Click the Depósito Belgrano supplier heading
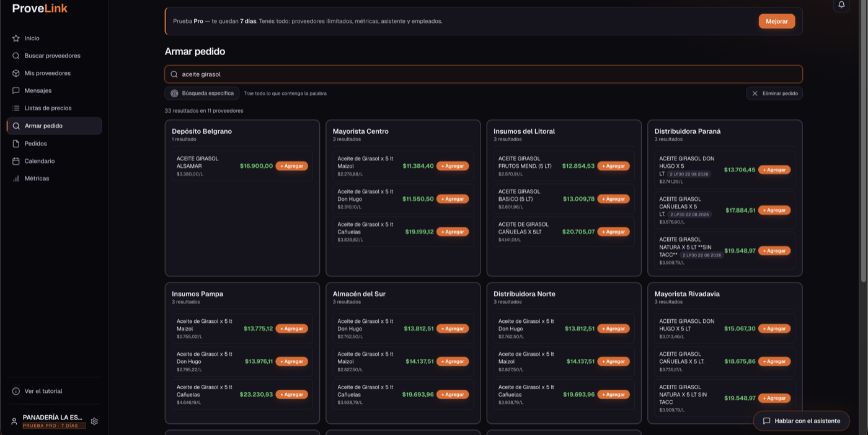The image size is (868, 435). coord(201,131)
